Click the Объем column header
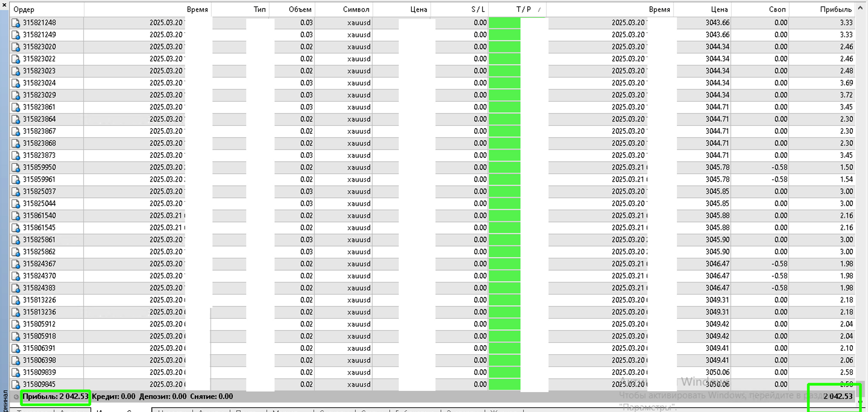 pos(300,9)
